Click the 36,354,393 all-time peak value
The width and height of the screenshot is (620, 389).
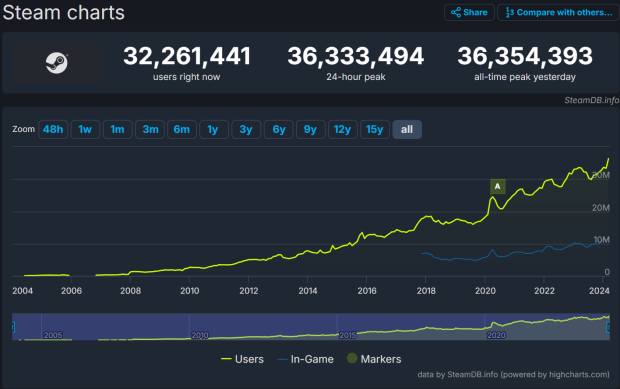[525, 56]
